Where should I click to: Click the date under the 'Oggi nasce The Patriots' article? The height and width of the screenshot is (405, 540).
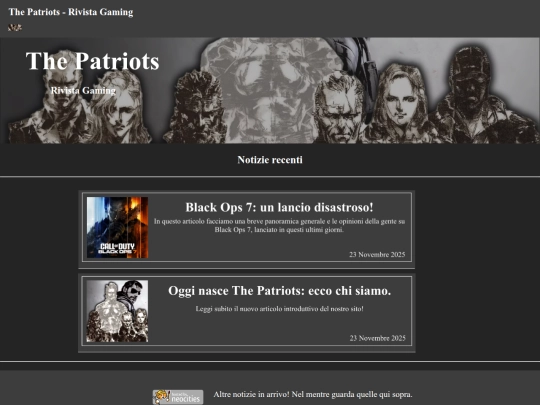[x=377, y=338]
